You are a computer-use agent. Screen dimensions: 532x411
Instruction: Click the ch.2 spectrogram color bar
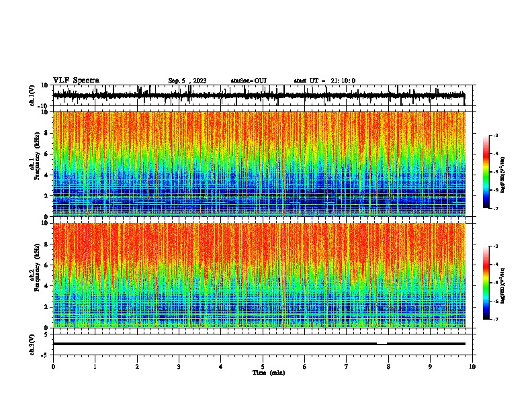click(x=486, y=283)
